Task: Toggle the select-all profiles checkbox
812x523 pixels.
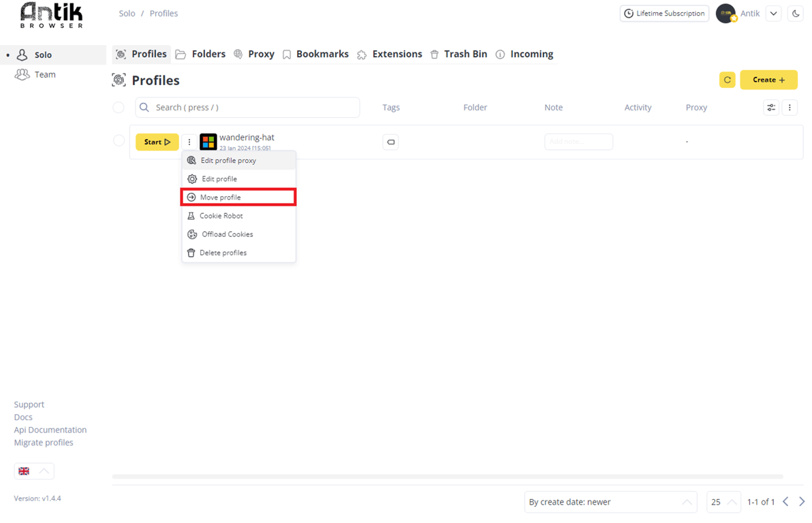Action: (119, 107)
